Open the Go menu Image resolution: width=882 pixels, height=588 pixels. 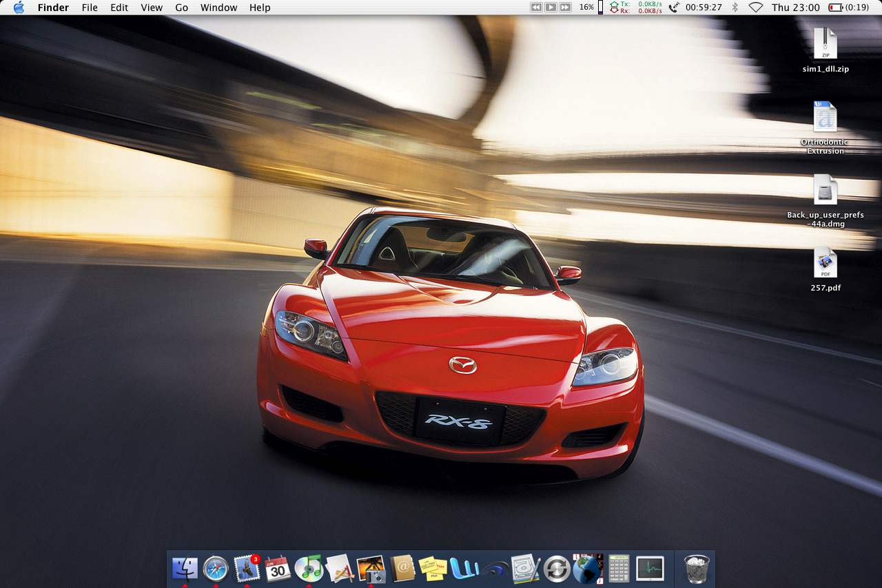click(x=181, y=8)
